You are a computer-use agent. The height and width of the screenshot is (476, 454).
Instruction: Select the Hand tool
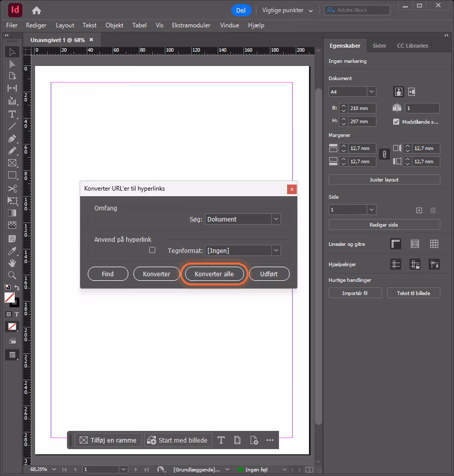pos(12,263)
